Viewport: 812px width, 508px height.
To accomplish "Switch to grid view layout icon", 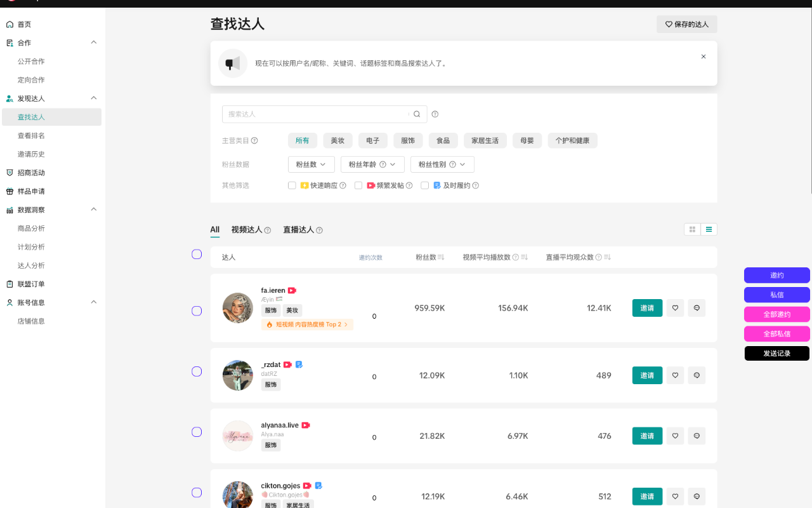I will (692, 229).
